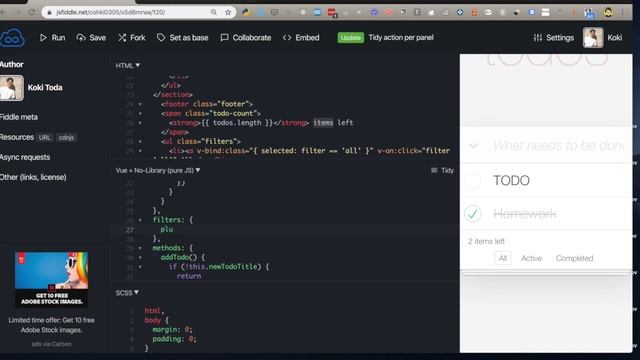Click the Koki Toda author name
Viewport: 640px width, 360px height.
(45, 87)
